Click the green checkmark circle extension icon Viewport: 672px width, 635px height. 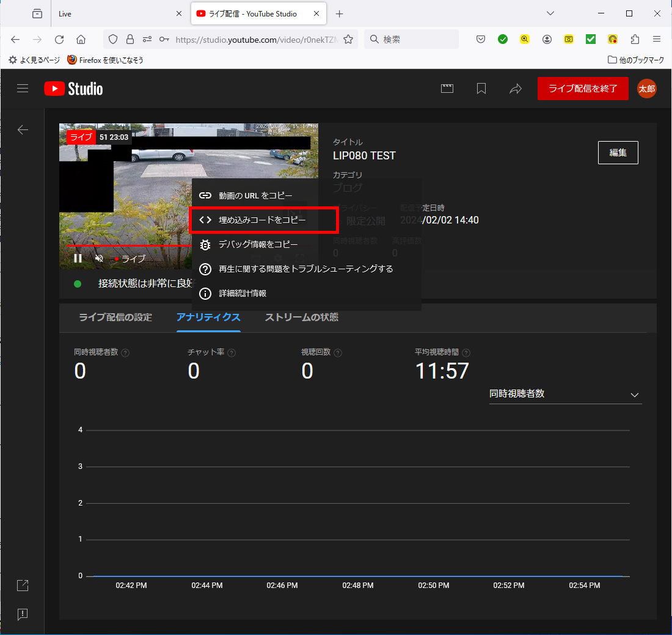tap(503, 40)
